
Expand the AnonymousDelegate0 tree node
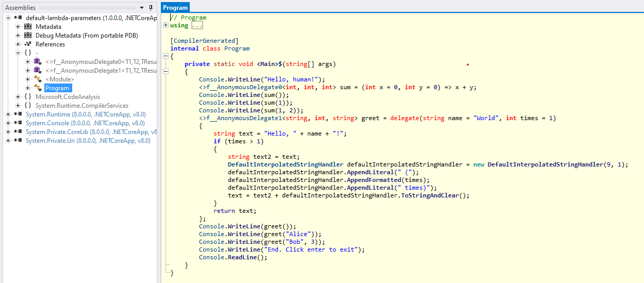click(x=28, y=62)
